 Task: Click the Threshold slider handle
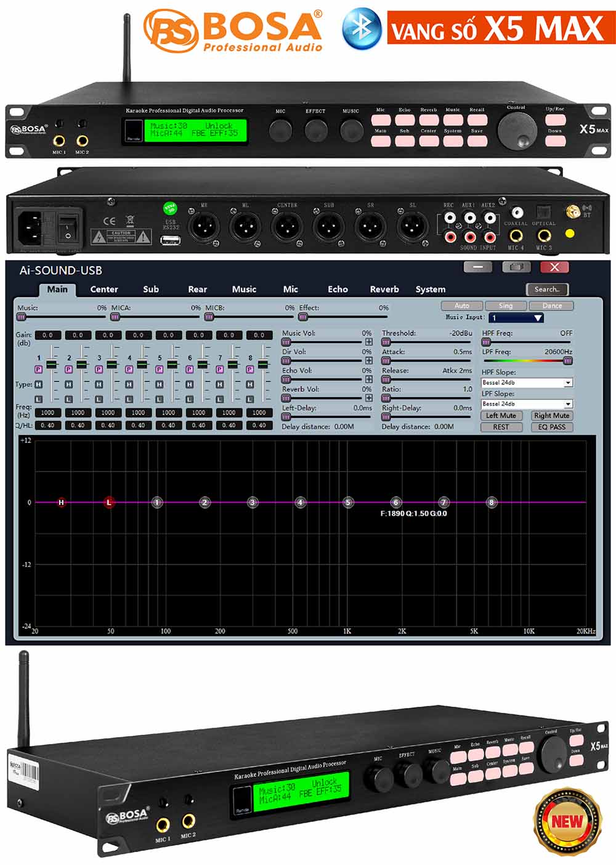click(386, 342)
